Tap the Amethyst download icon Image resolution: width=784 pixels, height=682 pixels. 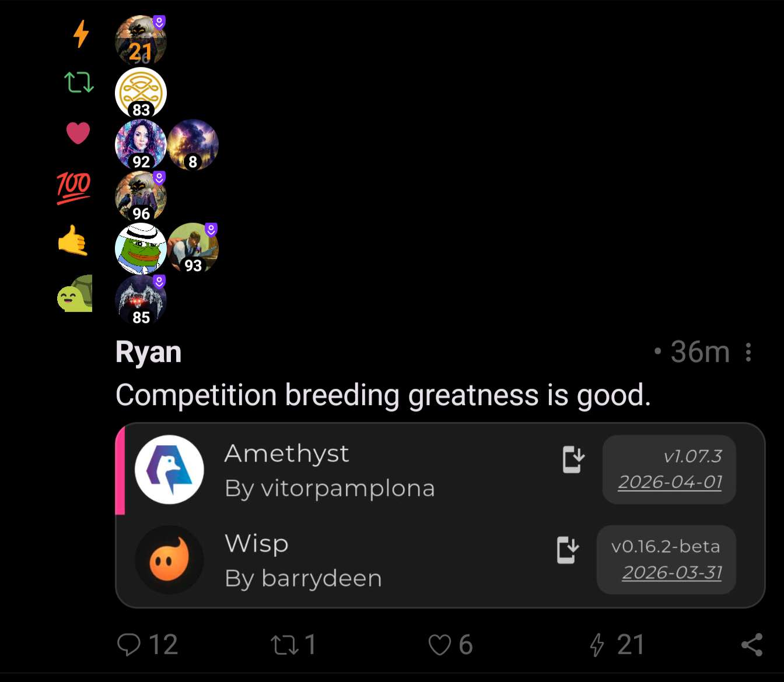pyautogui.click(x=573, y=459)
